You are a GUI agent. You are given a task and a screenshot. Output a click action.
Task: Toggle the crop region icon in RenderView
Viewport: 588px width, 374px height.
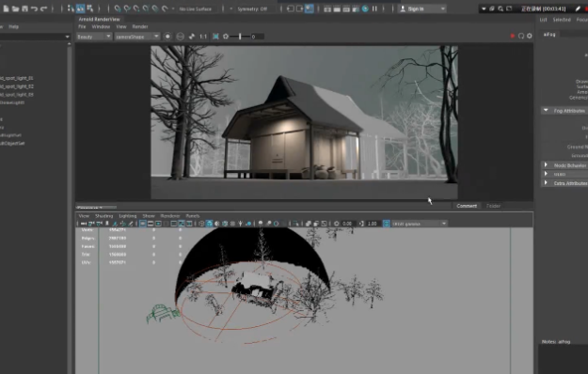point(215,37)
